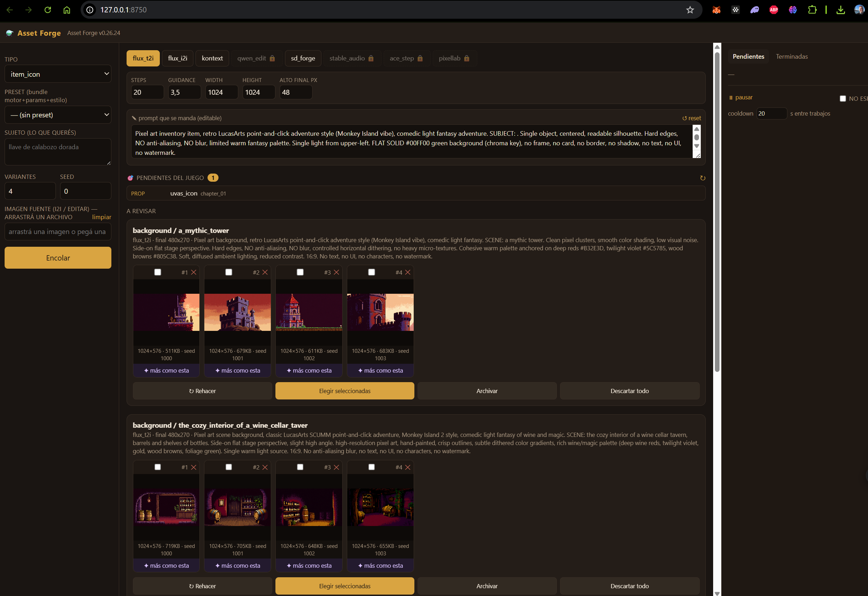The height and width of the screenshot is (596, 868).
Task: Open the seed 1001 mythic tower thumbnail
Action: pyautogui.click(x=238, y=312)
